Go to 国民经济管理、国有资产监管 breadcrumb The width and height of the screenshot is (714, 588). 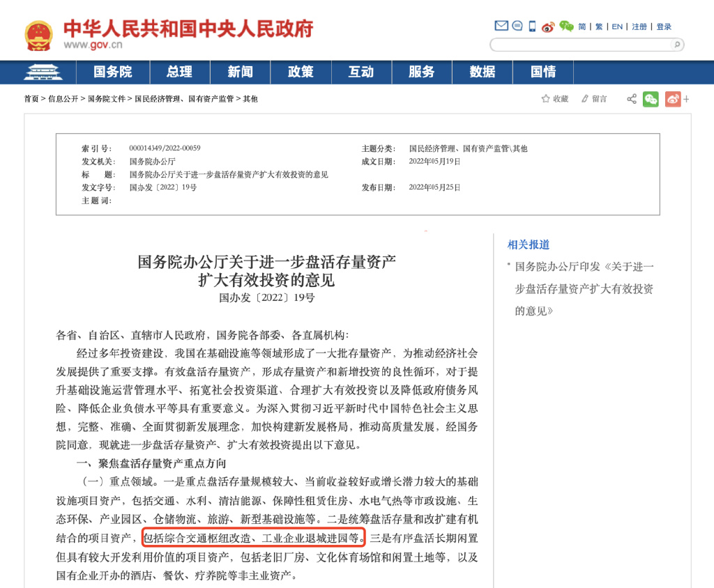click(184, 99)
